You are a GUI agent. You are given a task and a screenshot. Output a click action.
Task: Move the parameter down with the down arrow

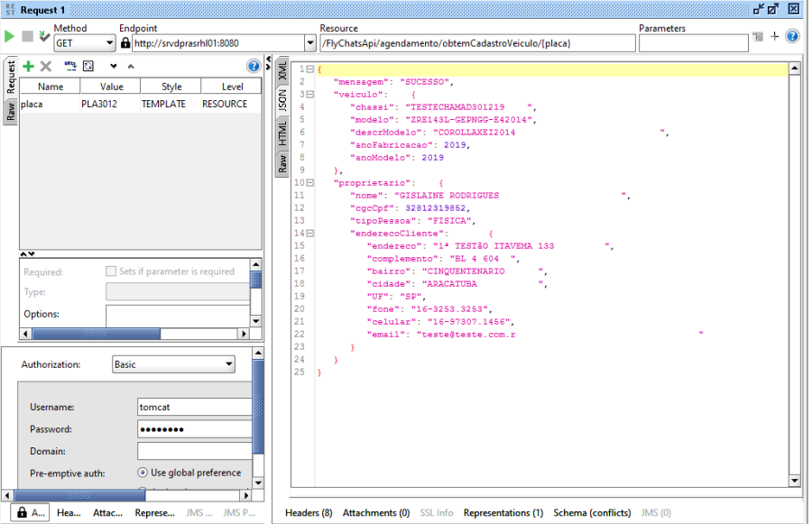[x=114, y=66]
